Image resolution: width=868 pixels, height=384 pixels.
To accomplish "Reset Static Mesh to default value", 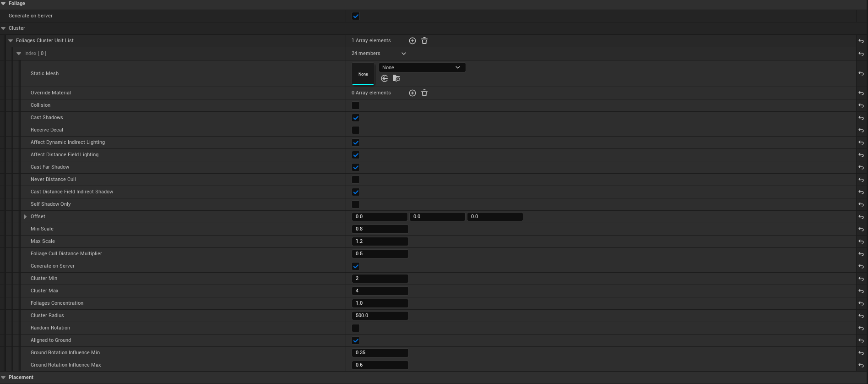I will 861,74.
